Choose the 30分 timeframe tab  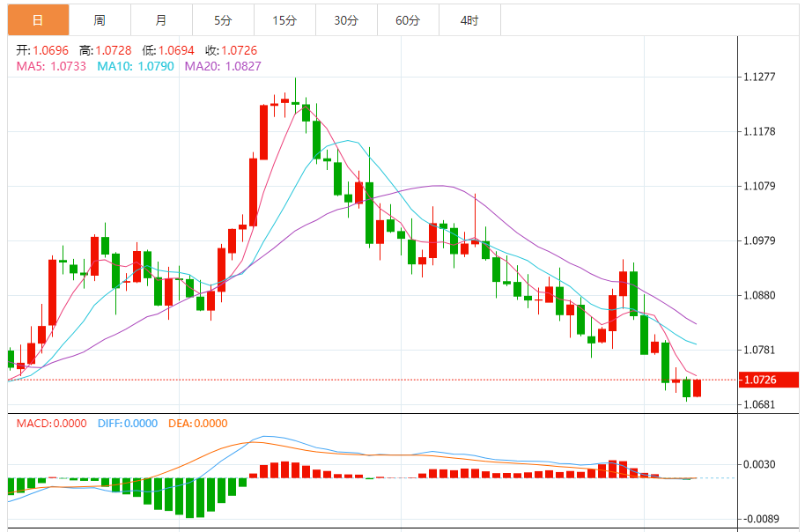point(346,20)
